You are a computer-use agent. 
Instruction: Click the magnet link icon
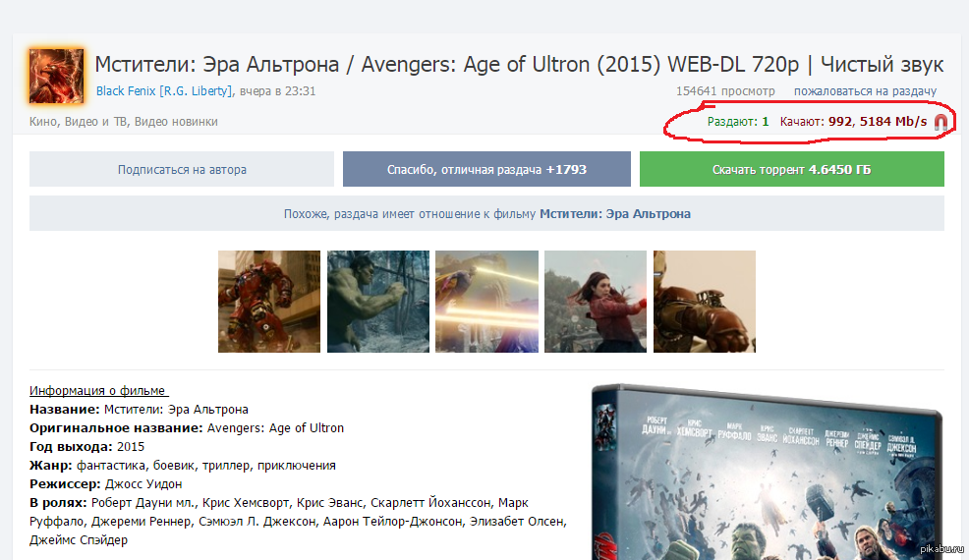(x=940, y=122)
